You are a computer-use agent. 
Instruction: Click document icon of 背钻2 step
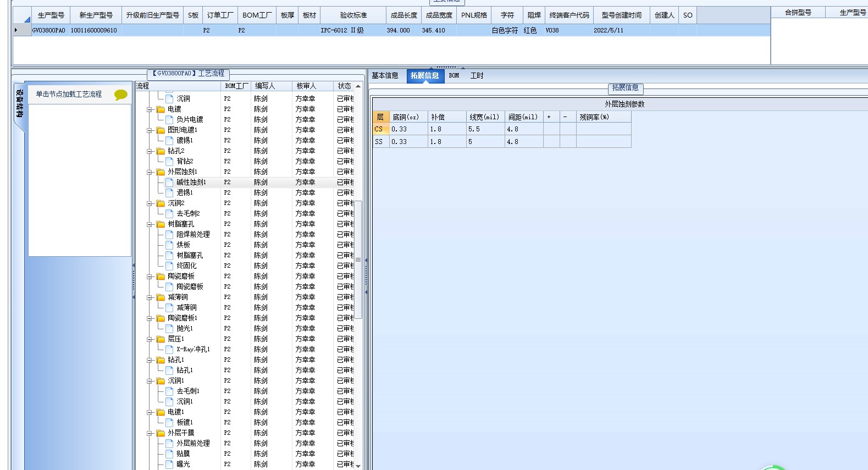click(x=169, y=161)
